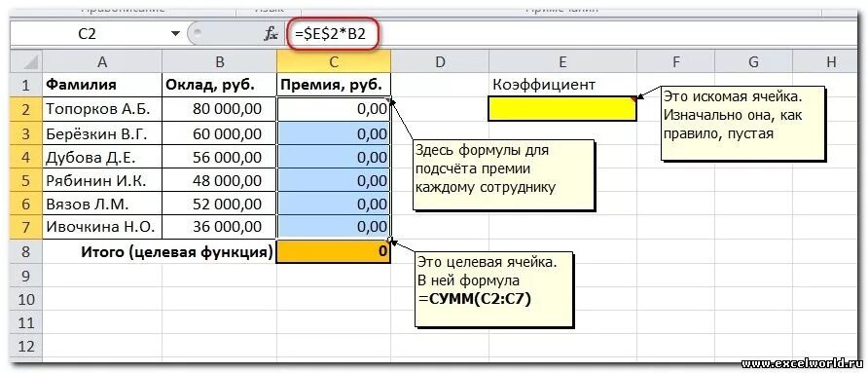868x373 pixels.
Task: Select column E header
Action: click(562, 62)
